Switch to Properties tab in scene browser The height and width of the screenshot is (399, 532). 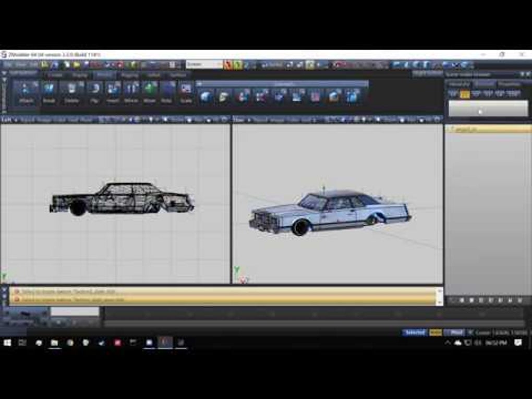[x=510, y=84]
